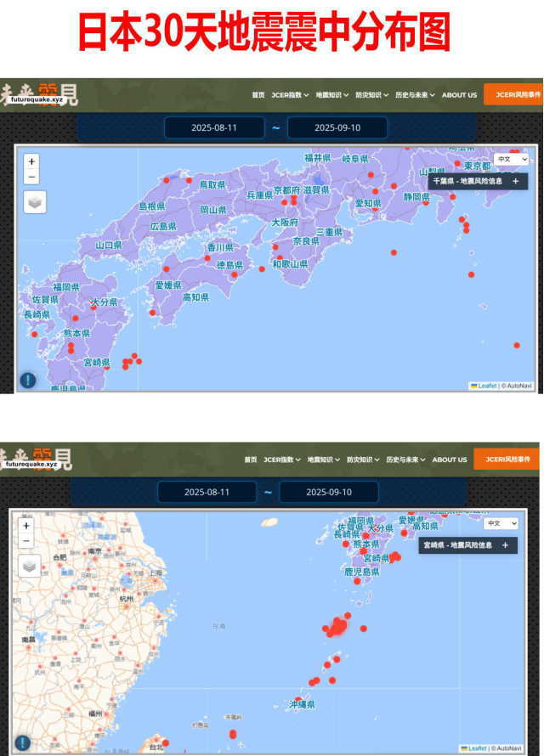Open the layers control on upper map
The height and width of the screenshot is (756, 544).
(35, 202)
